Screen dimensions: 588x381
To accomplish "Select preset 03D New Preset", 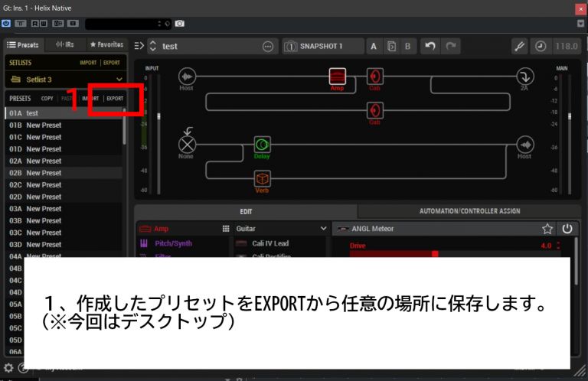I will pyautogui.click(x=63, y=245).
